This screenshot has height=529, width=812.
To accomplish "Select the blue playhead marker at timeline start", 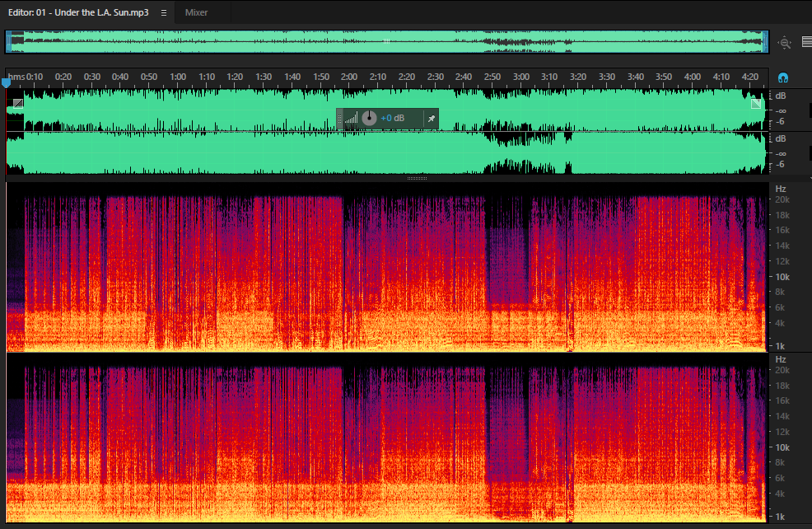I will coord(7,82).
